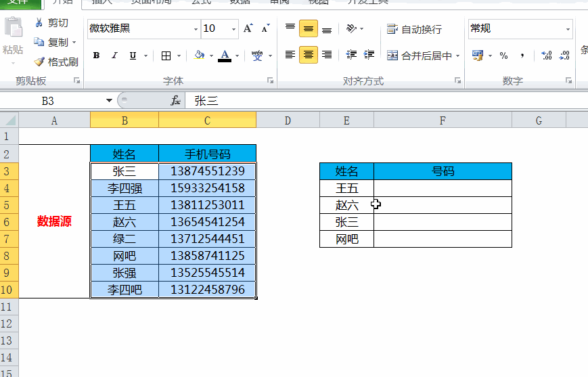Image resolution: width=588 pixels, height=377 pixels.
Task: Decrease decimal places
Action: pos(564,56)
